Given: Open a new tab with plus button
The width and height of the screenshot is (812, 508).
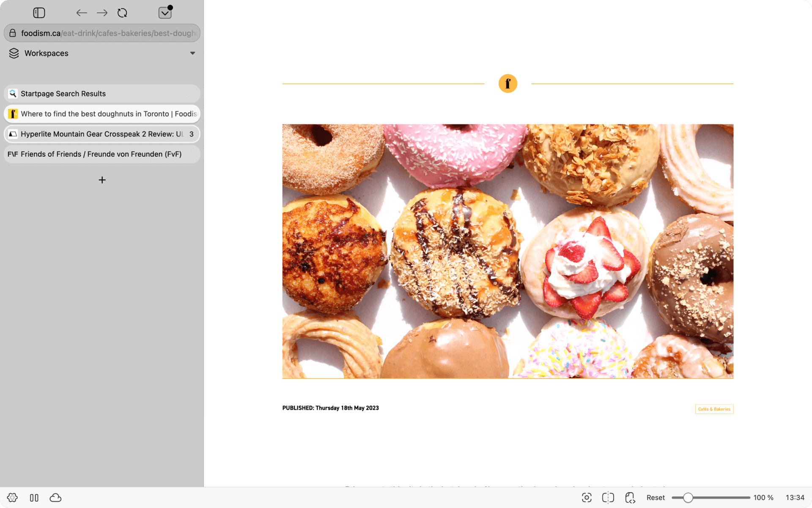Looking at the screenshot, I should 102,180.
